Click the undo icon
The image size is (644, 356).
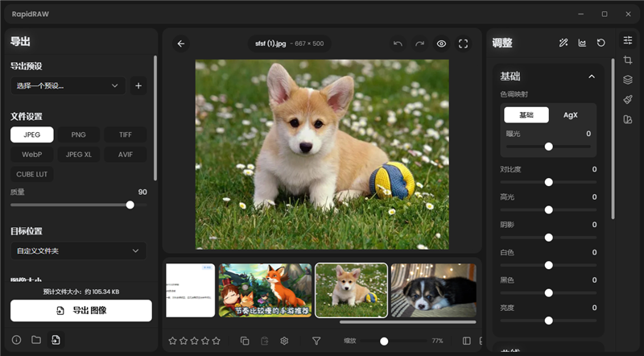click(x=398, y=43)
